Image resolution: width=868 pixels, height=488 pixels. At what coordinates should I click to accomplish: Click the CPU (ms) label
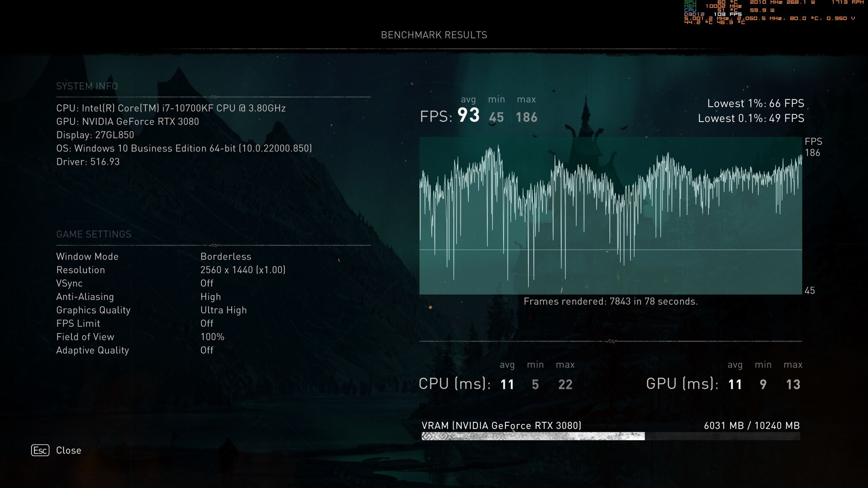click(455, 384)
